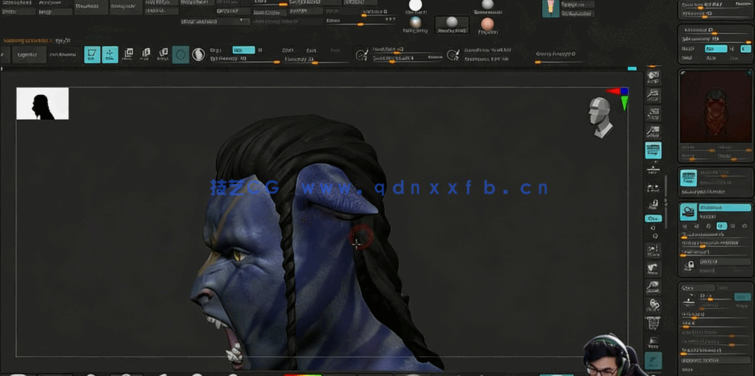Screen dimensions: 755x376
Task: Select the pink skin-tone sphere material
Action: tap(487, 24)
